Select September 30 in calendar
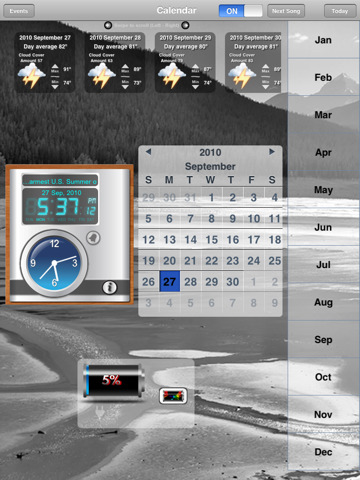Screen dimensions: 360x480 (233, 281)
